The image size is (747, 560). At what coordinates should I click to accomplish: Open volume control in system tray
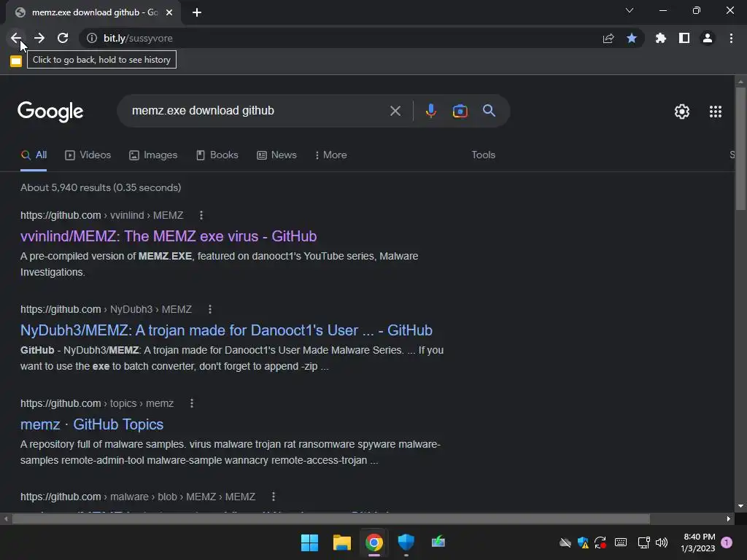[661, 542]
